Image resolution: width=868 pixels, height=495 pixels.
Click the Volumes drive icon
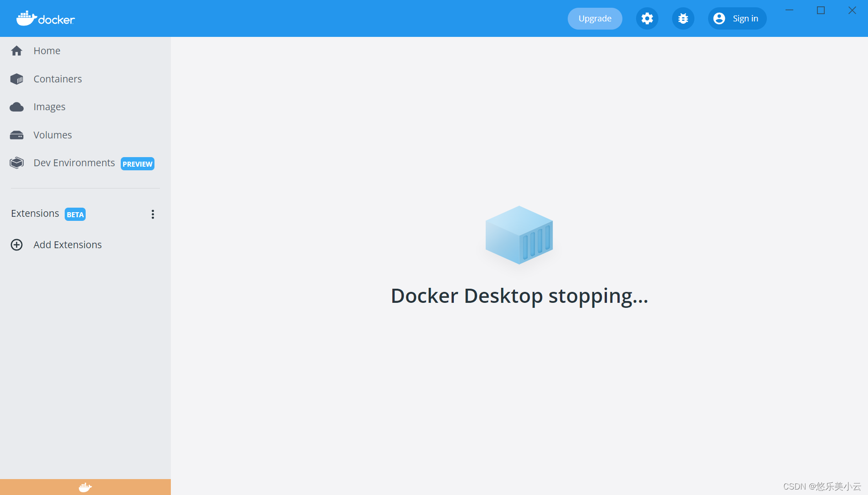(17, 135)
